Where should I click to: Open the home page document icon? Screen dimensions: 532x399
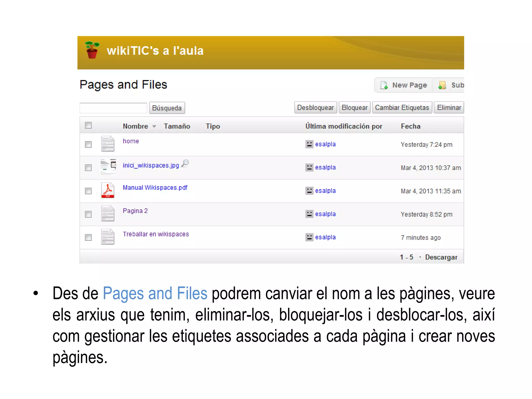tap(108, 143)
